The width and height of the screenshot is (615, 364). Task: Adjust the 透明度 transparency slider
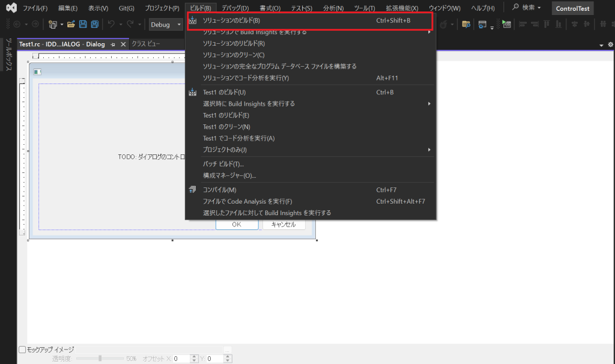(100, 359)
